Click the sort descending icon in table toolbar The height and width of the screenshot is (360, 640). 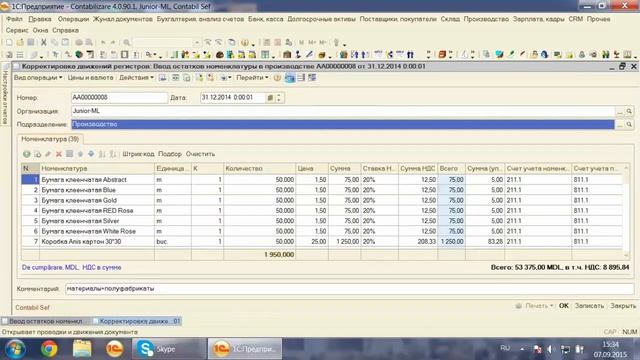tap(113, 154)
